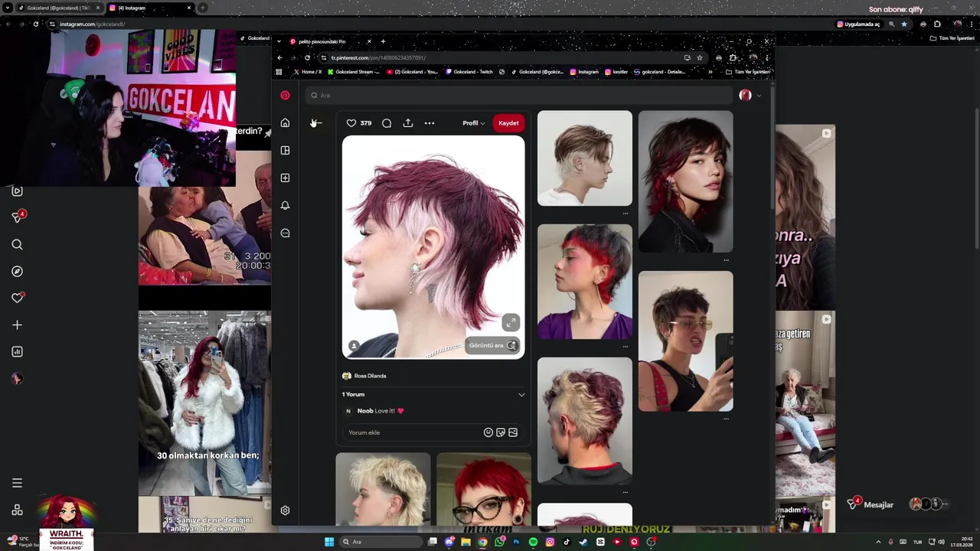Open the kesitler bookmark

[616, 72]
